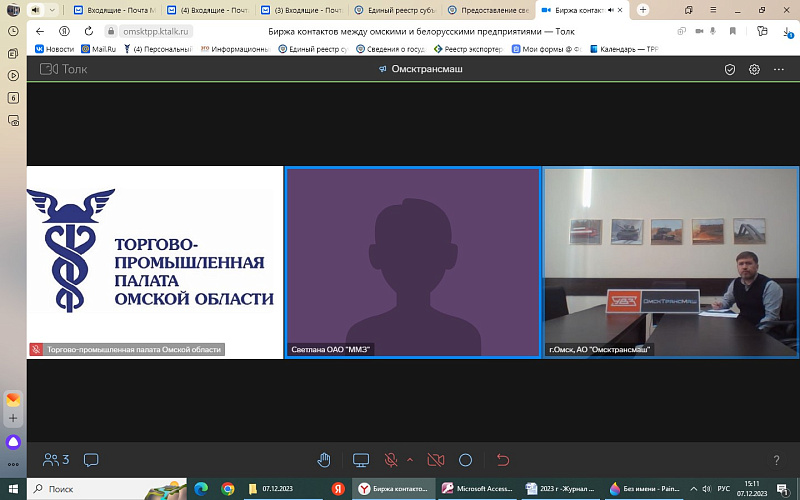Reload the page with refresh icon
Image resolution: width=800 pixels, height=500 pixels.
coord(89,31)
